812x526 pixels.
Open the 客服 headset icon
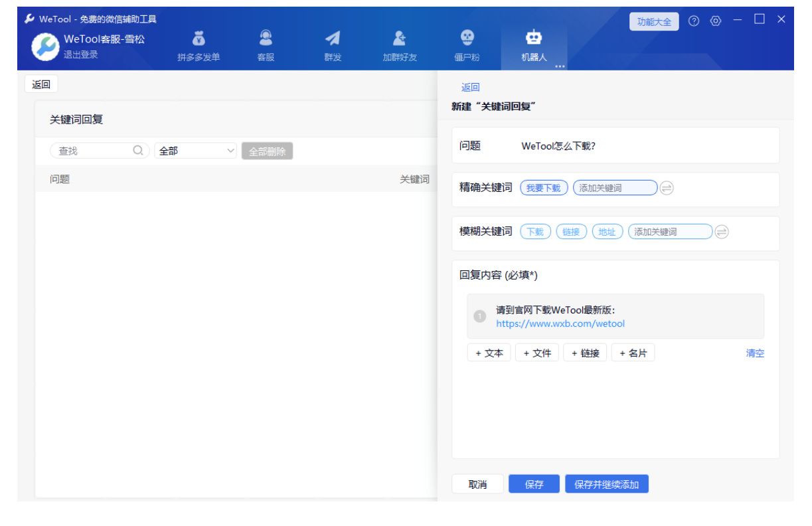[266, 39]
